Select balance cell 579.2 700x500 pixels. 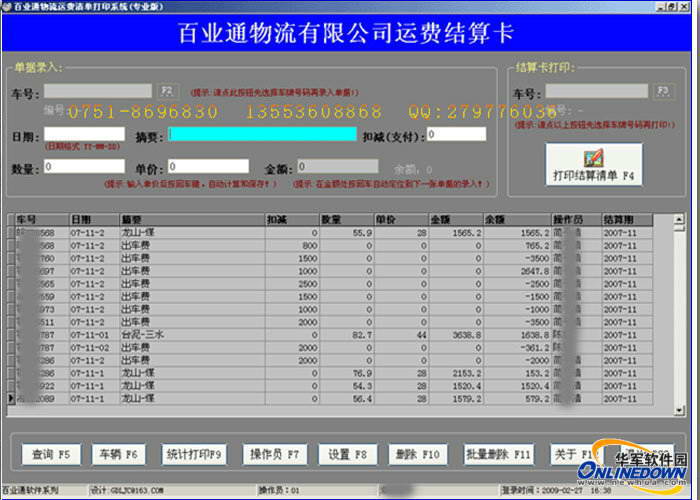(518, 399)
